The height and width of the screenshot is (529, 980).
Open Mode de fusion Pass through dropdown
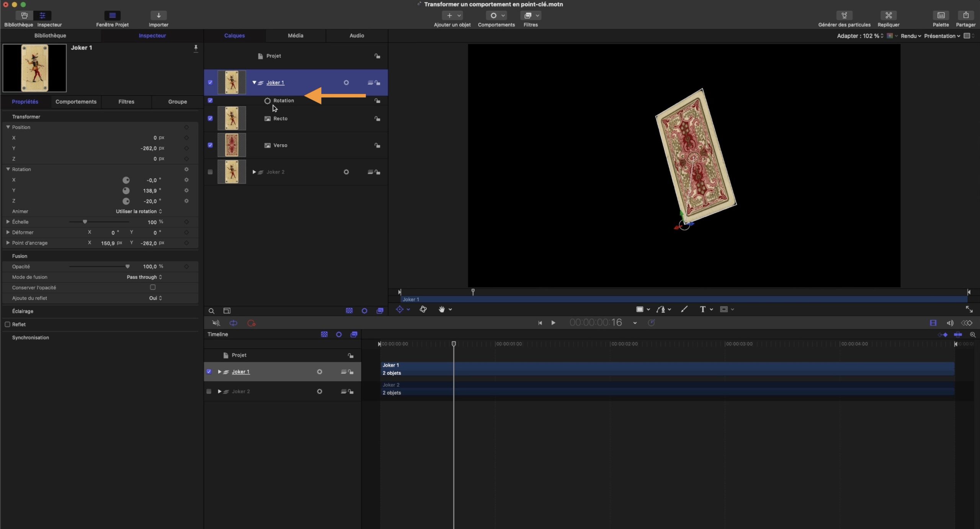click(x=144, y=277)
